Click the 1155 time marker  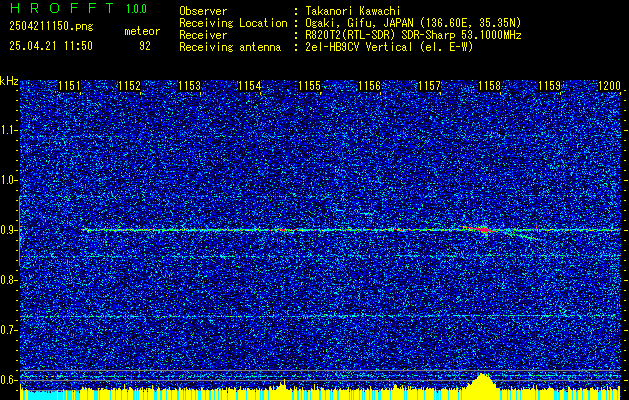(310, 86)
